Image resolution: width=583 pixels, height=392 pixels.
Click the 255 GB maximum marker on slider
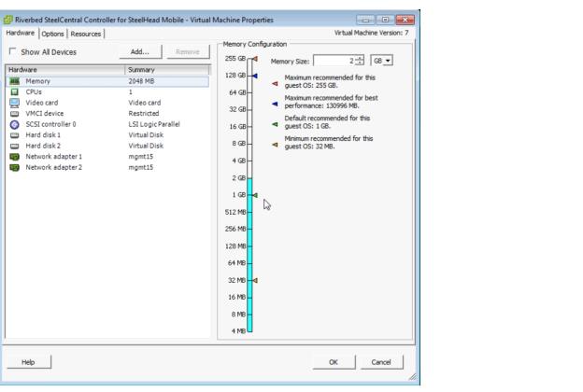coord(255,59)
